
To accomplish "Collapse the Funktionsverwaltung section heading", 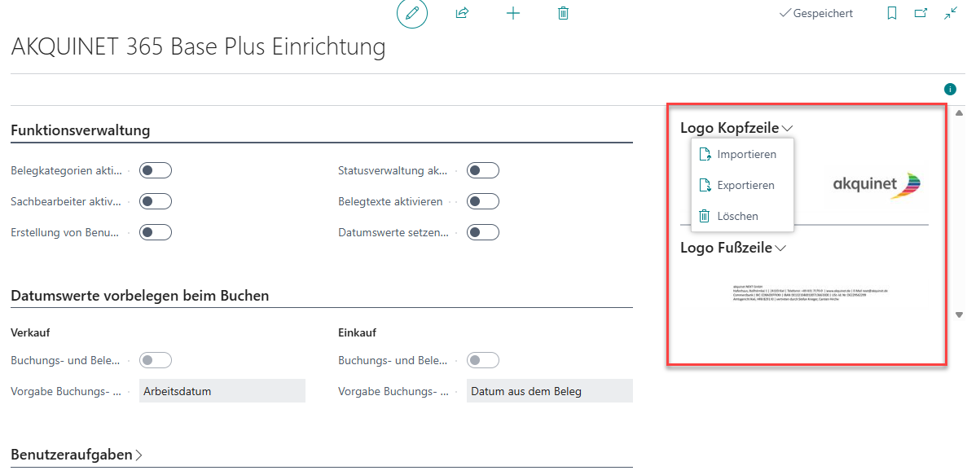I will pos(81,130).
